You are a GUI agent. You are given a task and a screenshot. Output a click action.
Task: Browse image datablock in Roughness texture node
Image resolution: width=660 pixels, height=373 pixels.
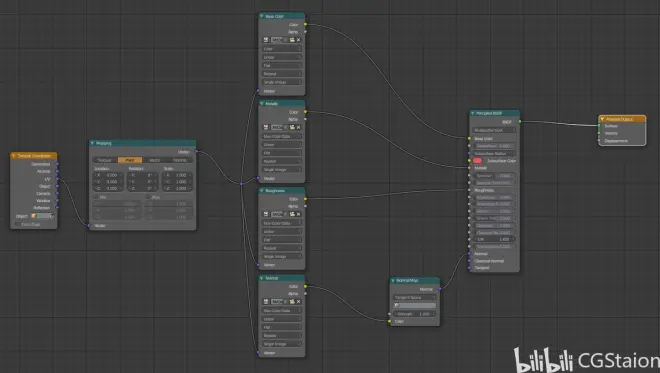click(266, 214)
